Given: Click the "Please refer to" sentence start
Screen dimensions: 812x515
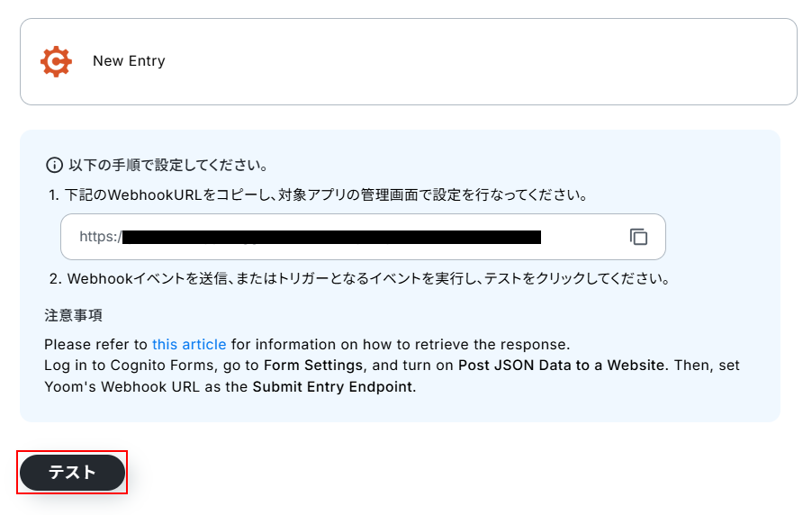Looking at the screenshot, I should (x=95, y=344).
